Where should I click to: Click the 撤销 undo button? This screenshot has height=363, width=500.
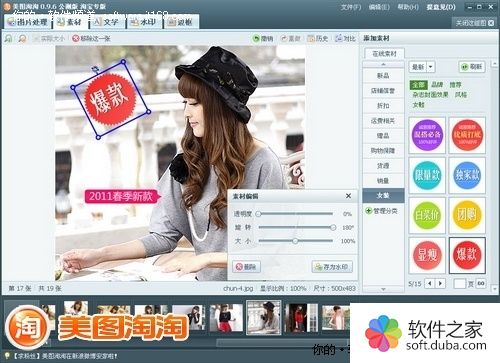click(263, 39)
